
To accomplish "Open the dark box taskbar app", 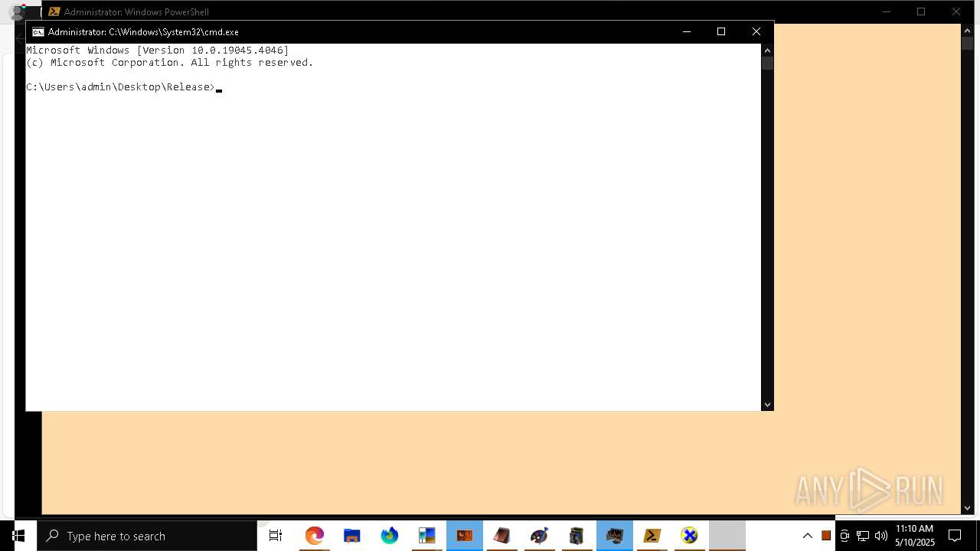I will point(577,536).
